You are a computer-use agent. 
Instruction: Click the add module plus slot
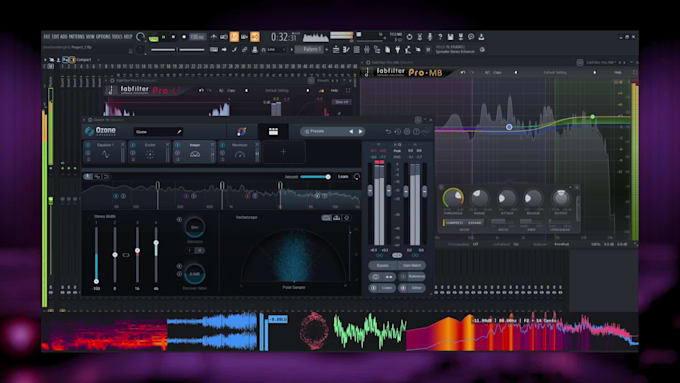click(x=284, y=152)
